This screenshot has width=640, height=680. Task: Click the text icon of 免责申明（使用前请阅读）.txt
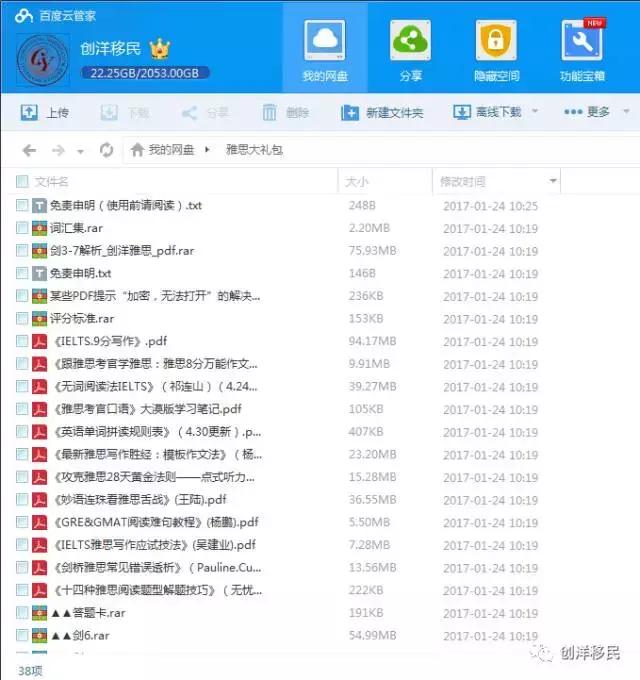point(39,205)
